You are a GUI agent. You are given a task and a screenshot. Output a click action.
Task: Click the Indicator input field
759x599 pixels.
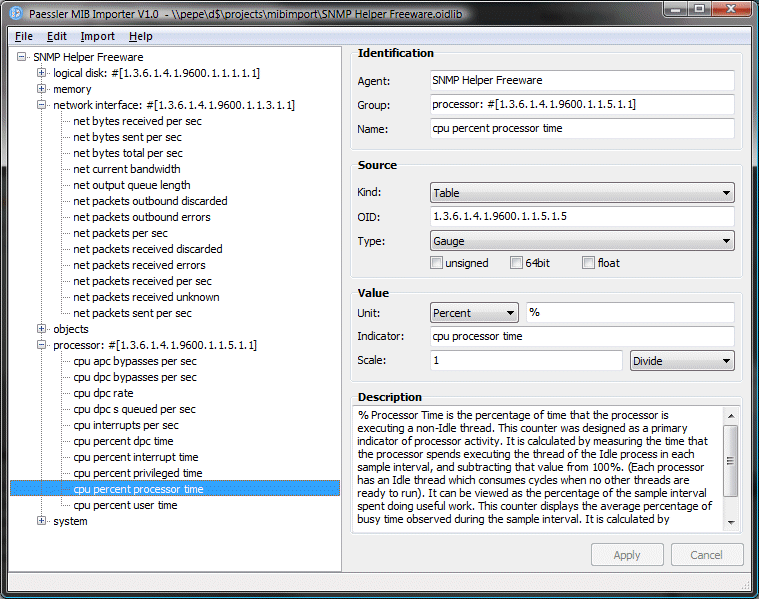point(582,336)
